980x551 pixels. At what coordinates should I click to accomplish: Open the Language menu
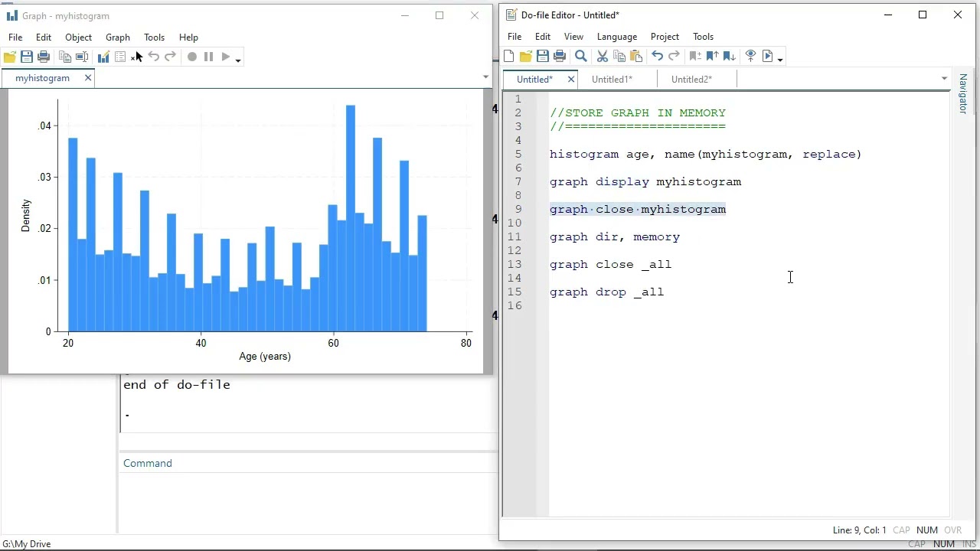tap(617, 36)
